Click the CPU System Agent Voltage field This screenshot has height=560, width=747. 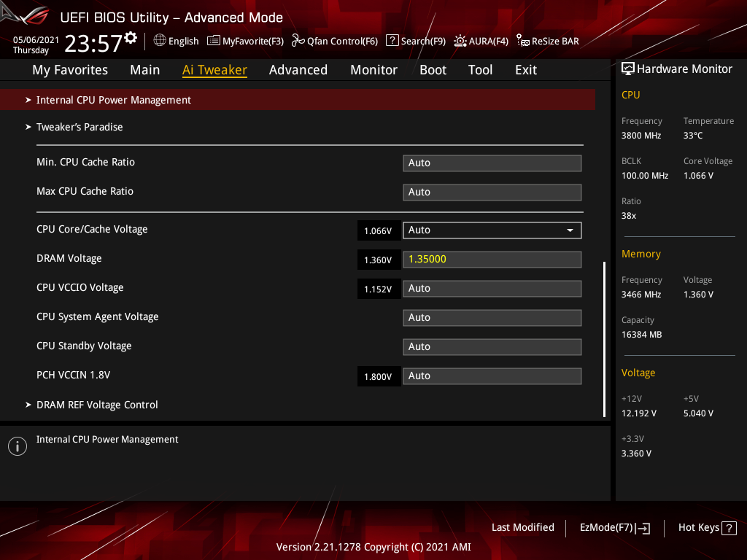(x=492, y=318)
